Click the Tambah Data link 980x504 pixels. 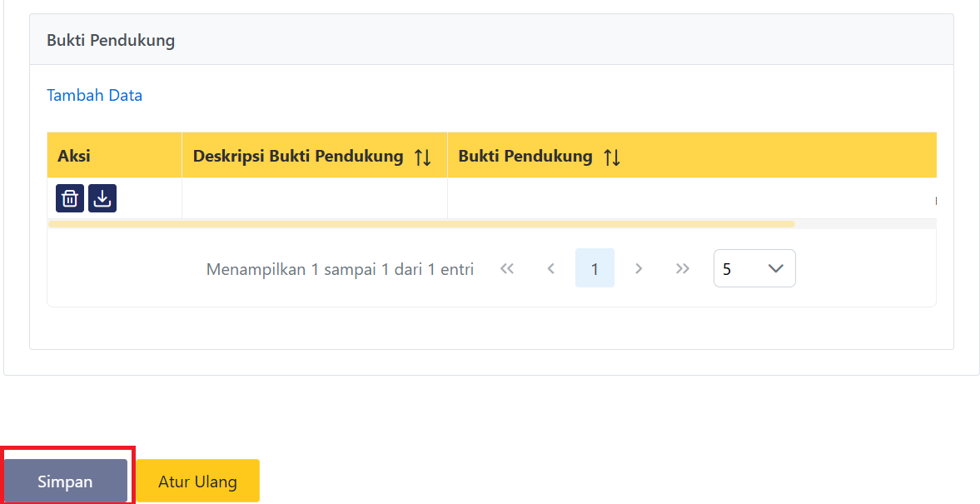94,95
